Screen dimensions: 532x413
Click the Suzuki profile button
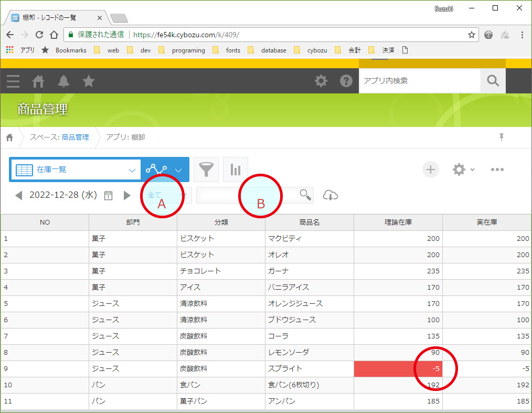pyautogui.click(x=443, y=8)
